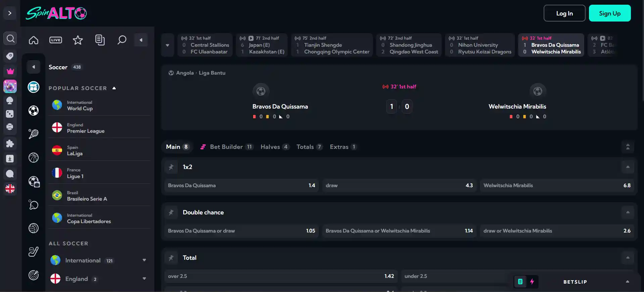
Task: Switch to the Halves tab
Action: point(275,147)
